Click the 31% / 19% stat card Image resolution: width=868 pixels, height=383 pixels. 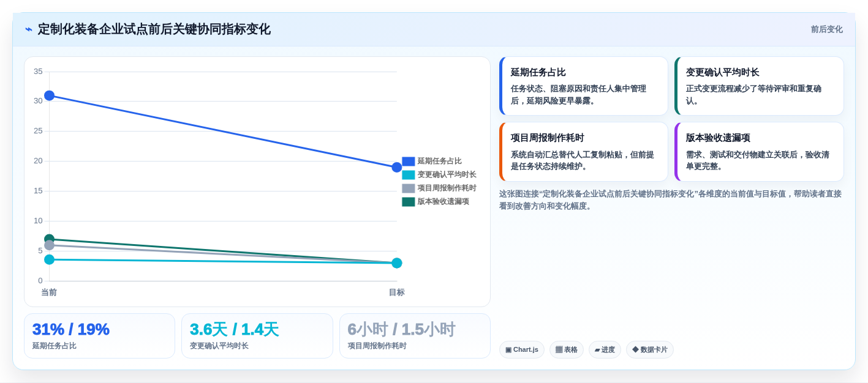[x=99, y=336]
